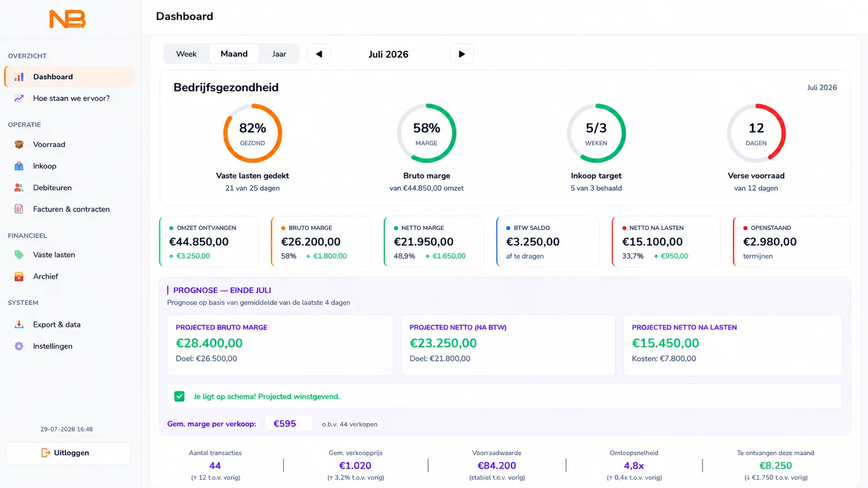Click the Juli 2026 period label
The height and width of the screenshot is (488, 868).
(388, 54)
